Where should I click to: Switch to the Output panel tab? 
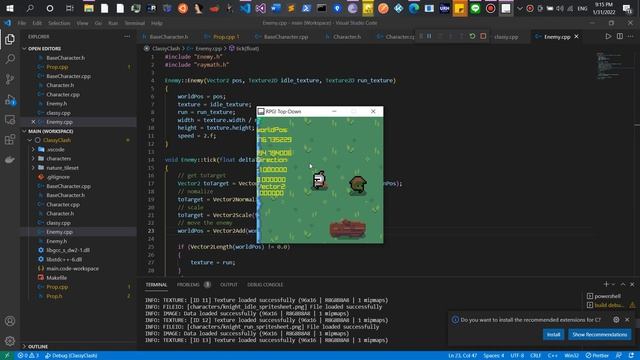pyautogui.click(x=229, y=284)
